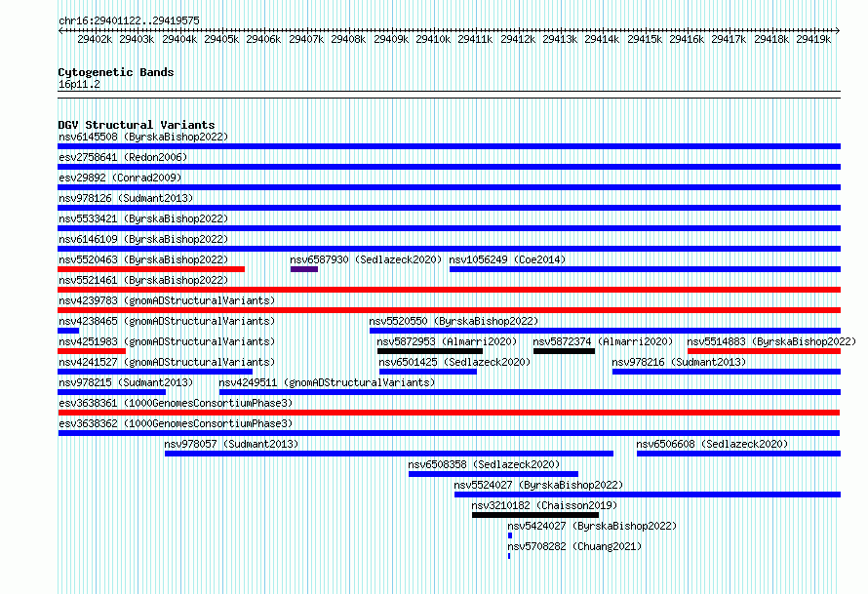Viewport: 868px width, 594px height.
Task: Click the nsv978126 (Sudmant2013) label
Action: (x=126, y=198)
